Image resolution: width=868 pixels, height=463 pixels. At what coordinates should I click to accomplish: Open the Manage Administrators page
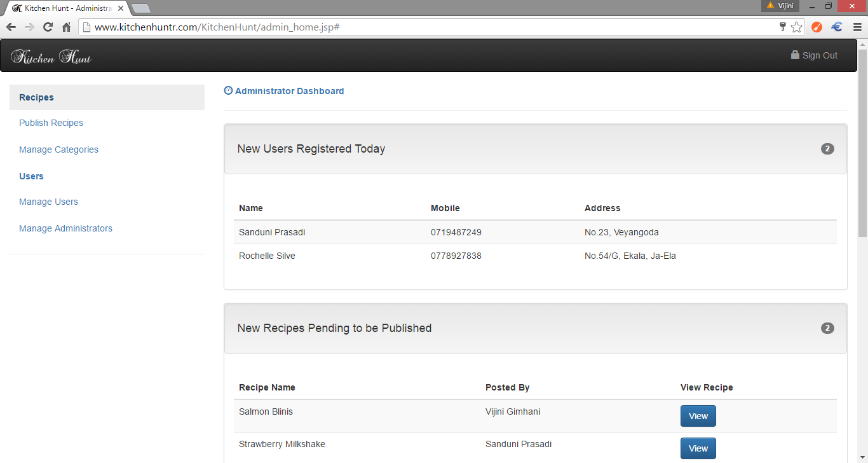coord(65,228)
